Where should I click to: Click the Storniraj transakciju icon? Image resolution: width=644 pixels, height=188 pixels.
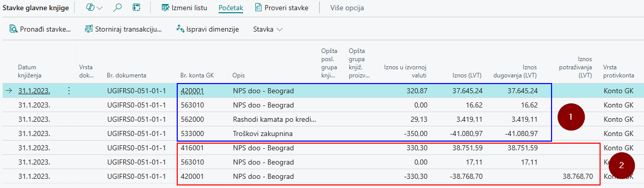tap(89, 29)
